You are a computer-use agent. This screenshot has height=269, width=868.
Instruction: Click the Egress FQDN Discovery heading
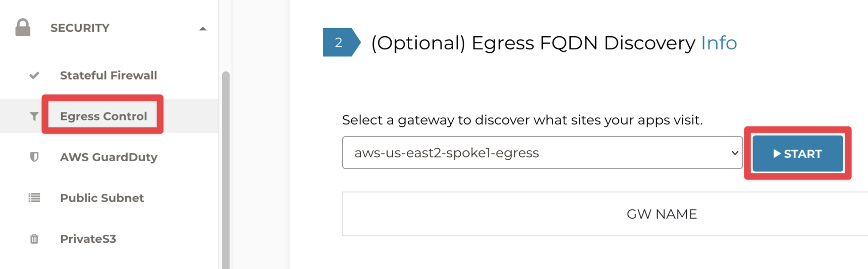coord(533,43)
